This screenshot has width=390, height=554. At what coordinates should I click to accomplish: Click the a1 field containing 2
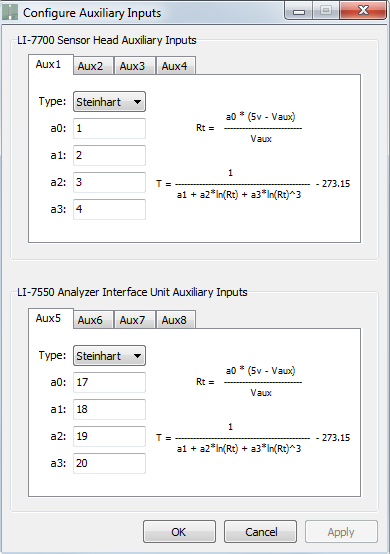point(109,155)
